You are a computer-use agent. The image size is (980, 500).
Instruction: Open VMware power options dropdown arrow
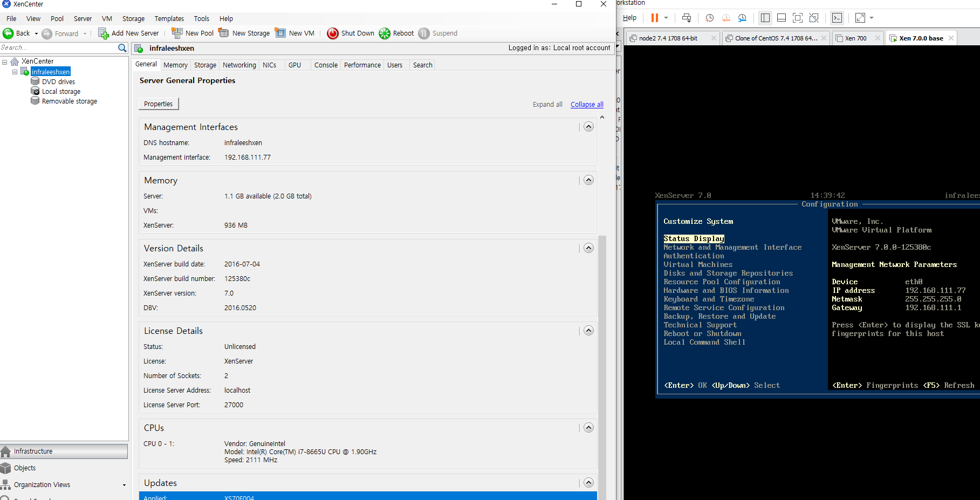(666, 18)
